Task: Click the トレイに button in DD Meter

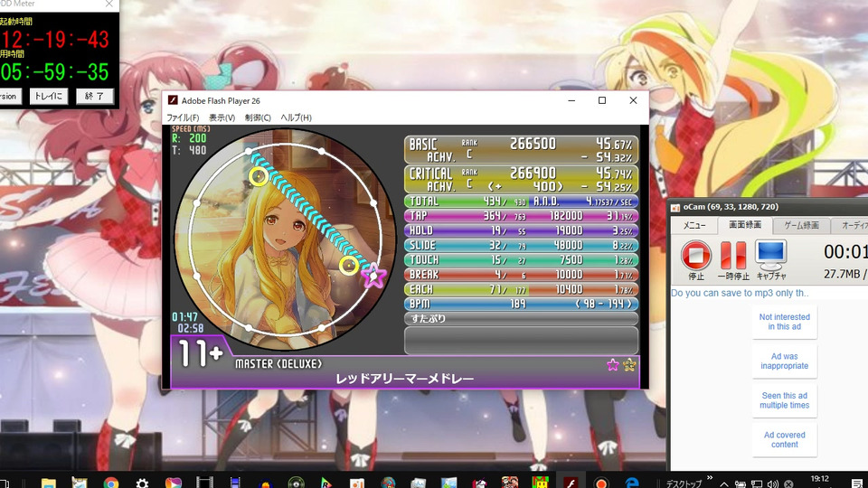Action: point(48,96)
